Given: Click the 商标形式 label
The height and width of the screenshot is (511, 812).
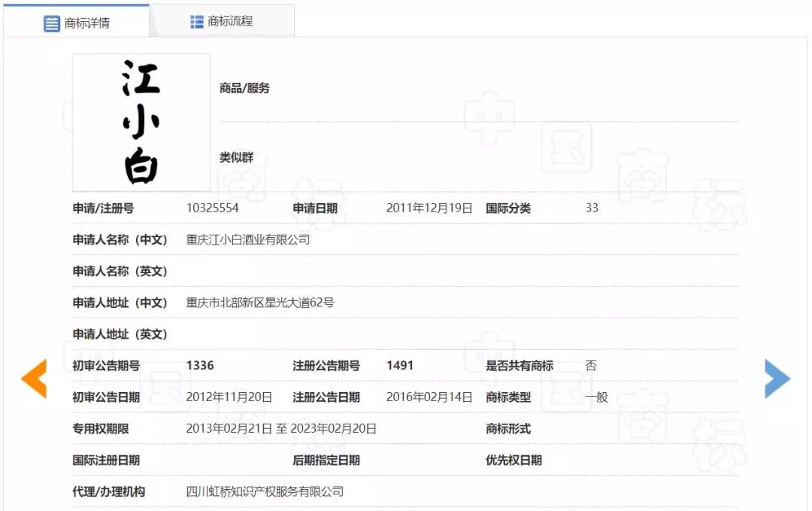Looking at the screenshot, I should 508,429.
